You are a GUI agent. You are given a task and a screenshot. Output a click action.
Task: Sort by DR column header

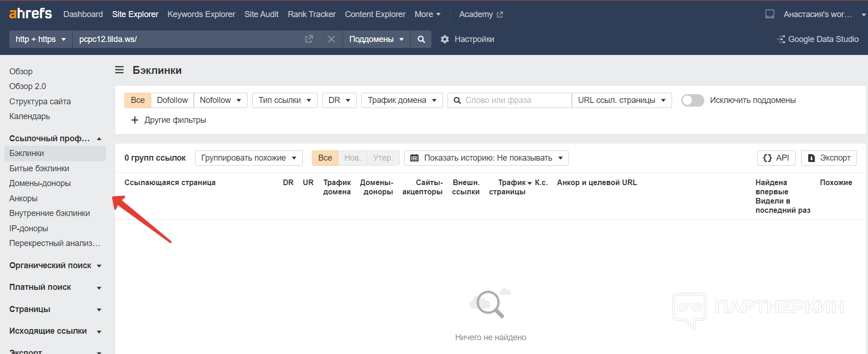[x=288, y=182]
